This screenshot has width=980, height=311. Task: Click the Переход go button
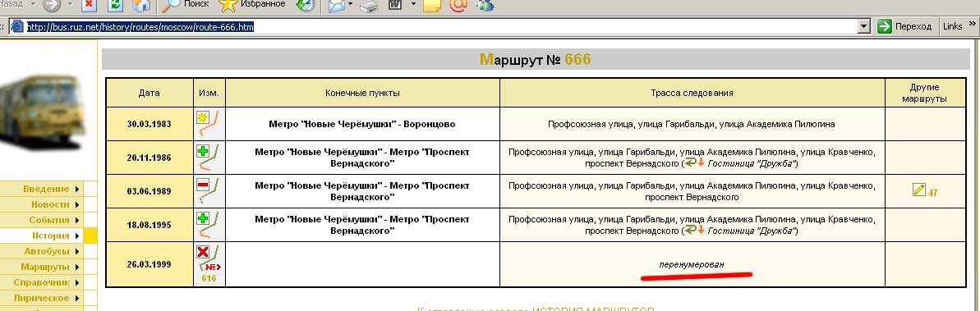click(x=905, y=26)
